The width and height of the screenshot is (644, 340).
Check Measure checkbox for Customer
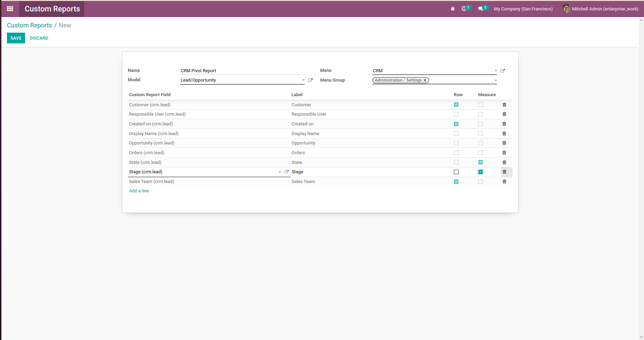(481, 105)
